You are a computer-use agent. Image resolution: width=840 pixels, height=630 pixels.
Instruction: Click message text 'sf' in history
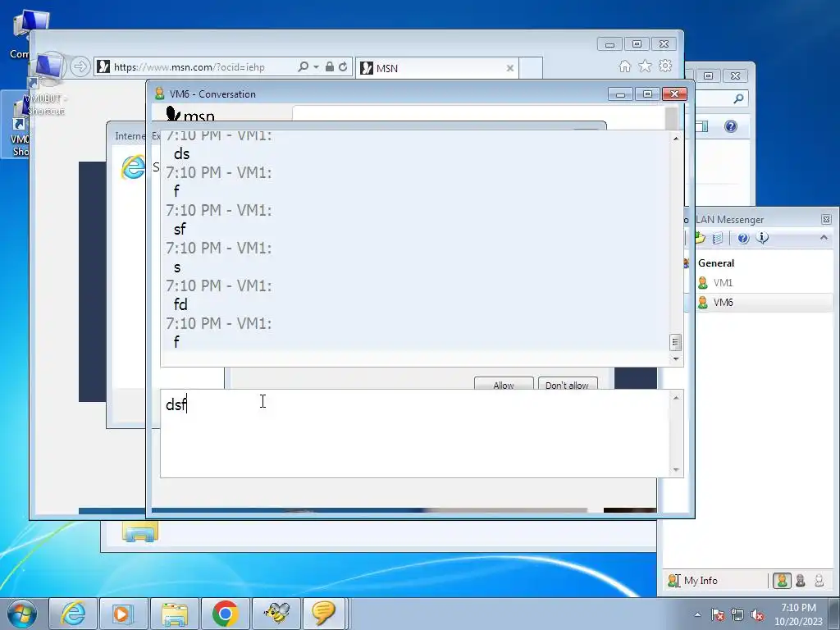(x=180, y=230)
